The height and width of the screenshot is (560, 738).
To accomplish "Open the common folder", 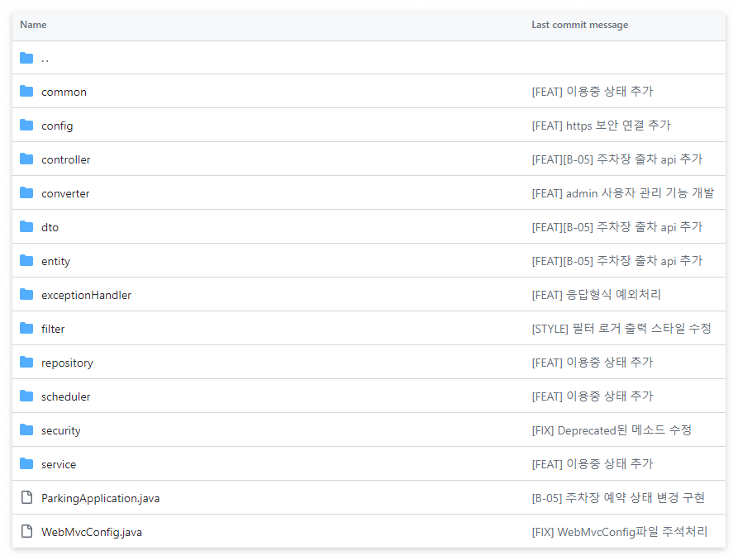I will pos(64,93).
